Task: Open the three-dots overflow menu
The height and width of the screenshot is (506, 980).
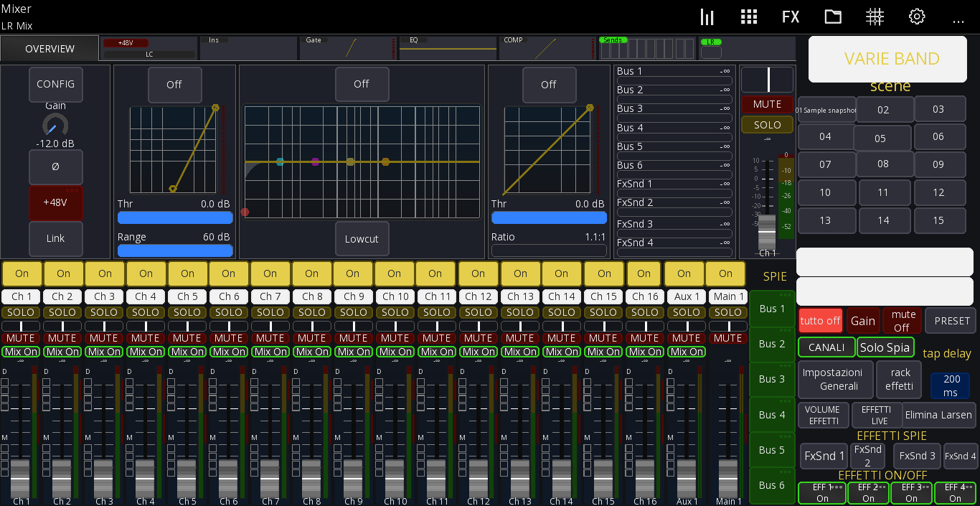Action: pos(958,21)
